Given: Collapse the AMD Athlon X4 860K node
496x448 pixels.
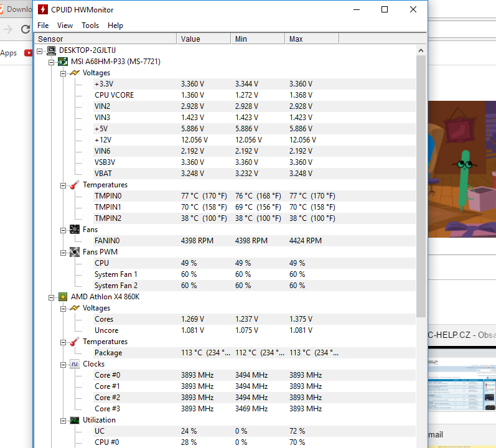Looking at the screenshot, I should [x=51, y=297].
